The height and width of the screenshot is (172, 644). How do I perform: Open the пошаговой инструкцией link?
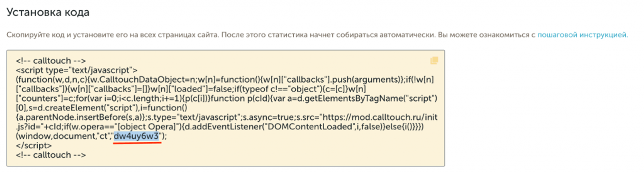pos(582,35)
